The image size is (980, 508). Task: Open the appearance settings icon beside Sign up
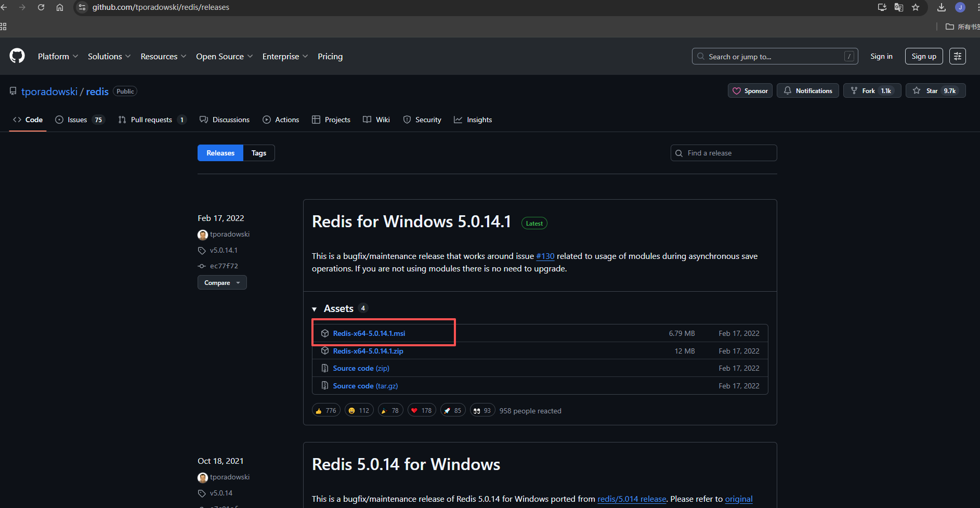(958, 56)
